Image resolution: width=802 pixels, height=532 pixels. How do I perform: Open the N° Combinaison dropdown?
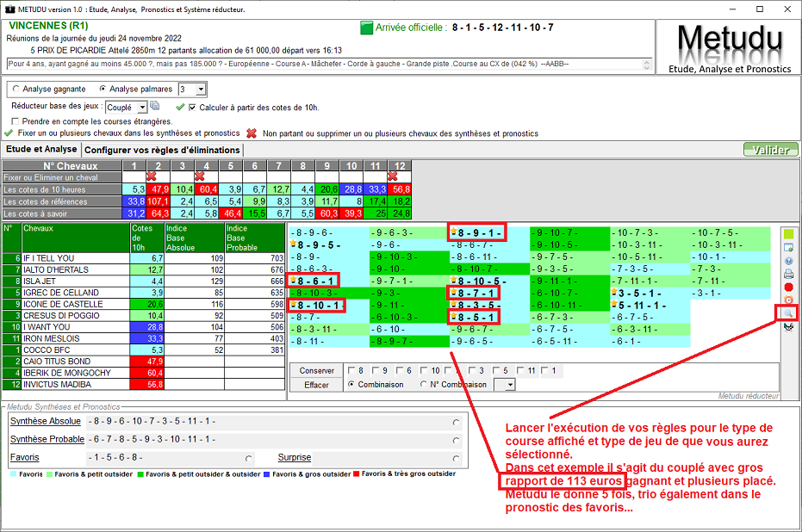pos(510,385)
